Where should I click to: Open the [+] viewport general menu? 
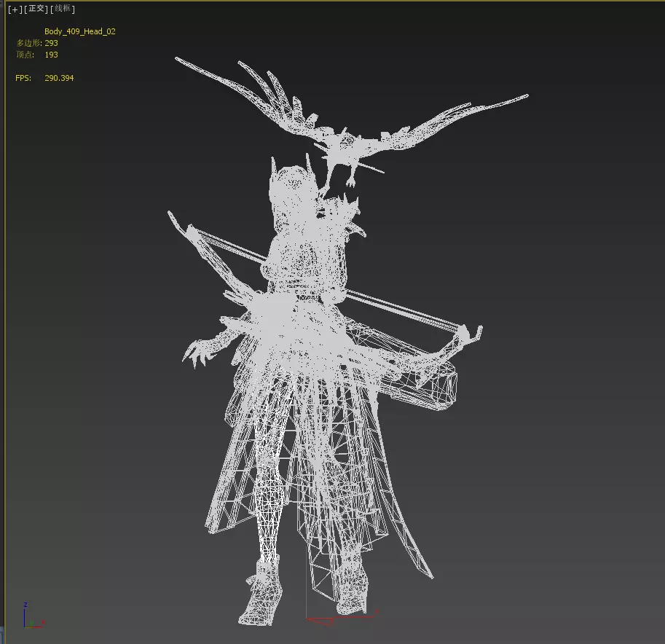tap(15, 9)
